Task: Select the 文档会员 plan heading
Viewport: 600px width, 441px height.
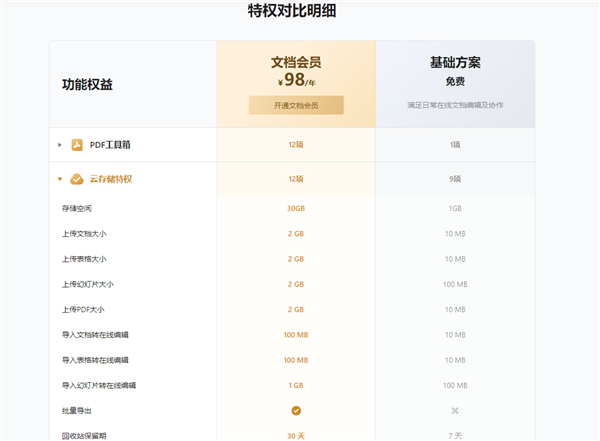Action: point(296,62)
